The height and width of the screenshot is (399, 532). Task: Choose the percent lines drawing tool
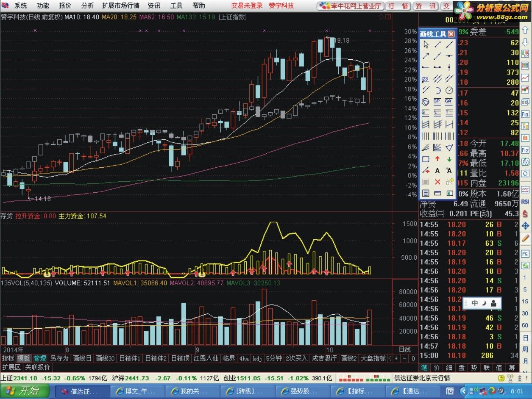tap(437, 113)
